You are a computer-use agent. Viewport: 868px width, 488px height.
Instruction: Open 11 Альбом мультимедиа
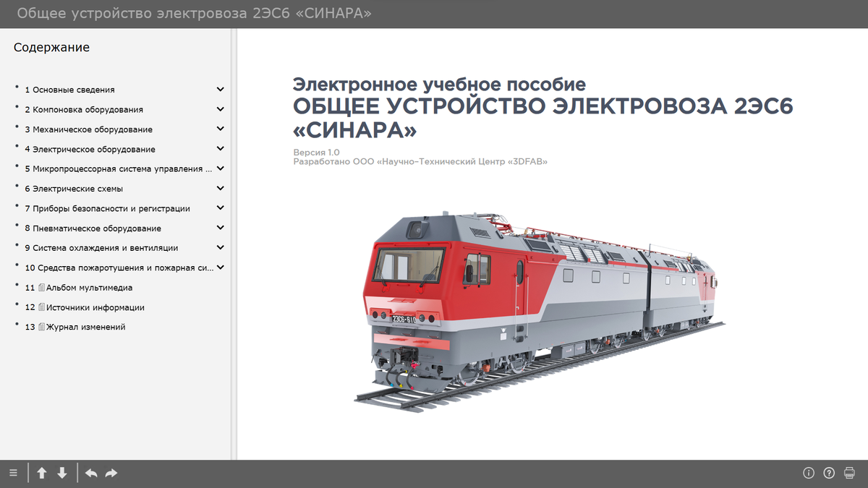point(79,288)
